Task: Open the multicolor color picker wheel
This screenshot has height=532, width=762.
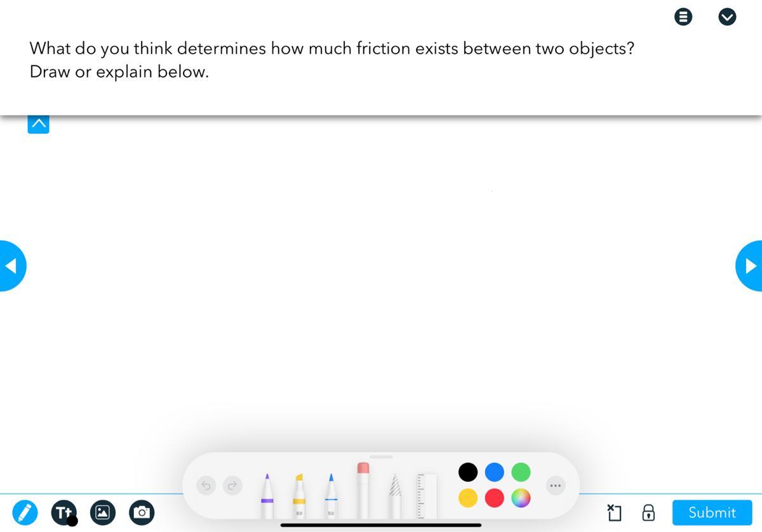Action: click(x=521, y=498)
